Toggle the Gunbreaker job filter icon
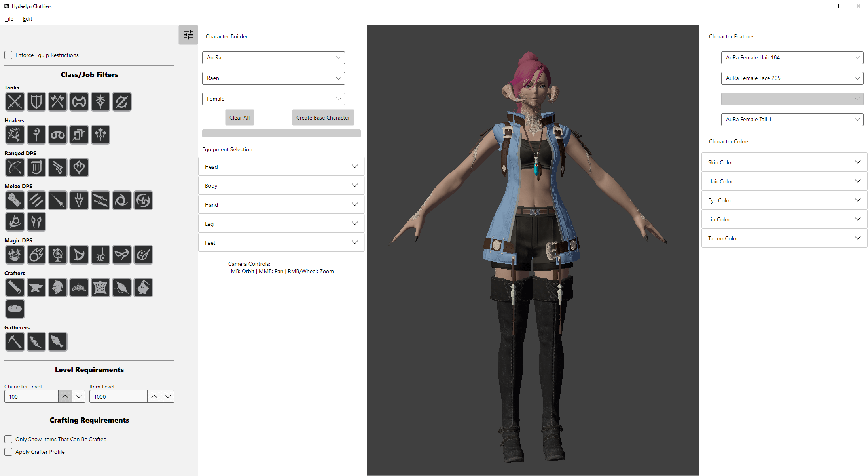The image size is (868, 476). pyautogui.click(x=122, y=102)
